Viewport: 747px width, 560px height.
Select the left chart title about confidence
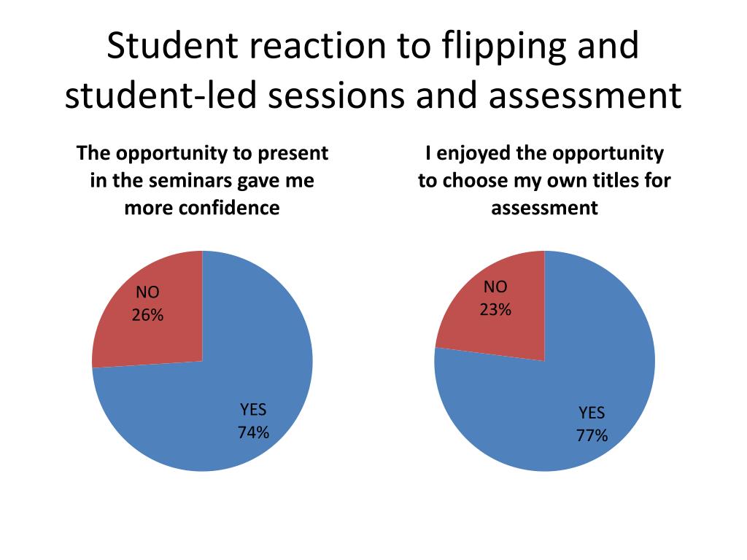(x=202, y=181)
